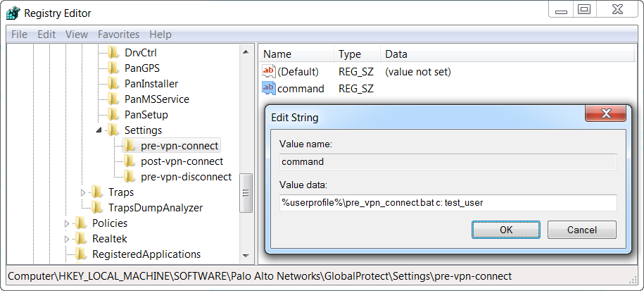644x291 pixels.
Task: Open the Favorites menu
Action: click(x=118, y=35)
